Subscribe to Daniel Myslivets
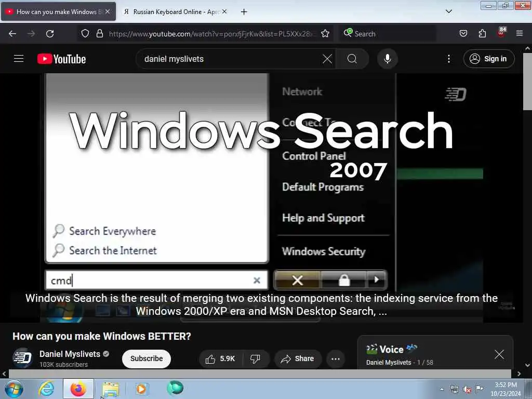 coord(146,358)
